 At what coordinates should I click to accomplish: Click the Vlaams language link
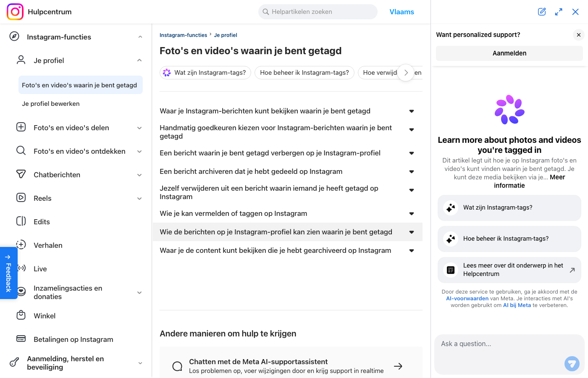point(402,12)
